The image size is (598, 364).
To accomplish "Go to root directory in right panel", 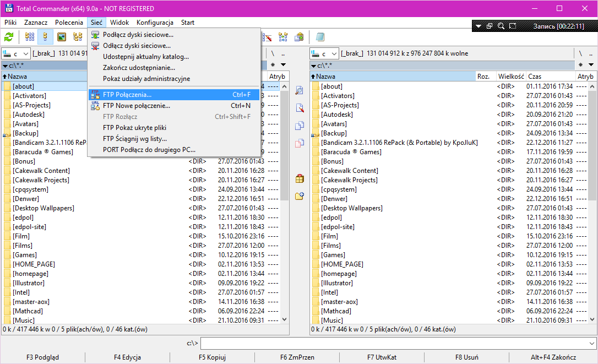I will 580,53.
